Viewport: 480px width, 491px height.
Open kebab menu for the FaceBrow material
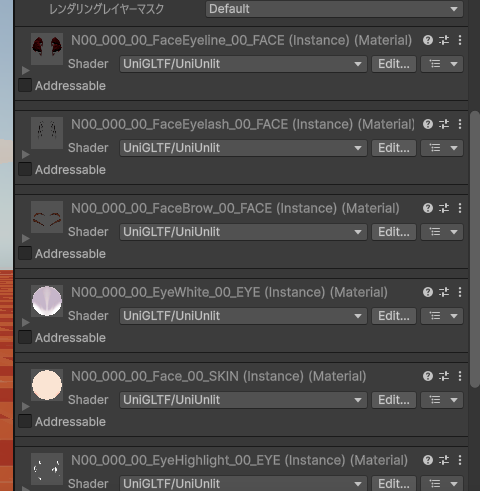point(460,208)
